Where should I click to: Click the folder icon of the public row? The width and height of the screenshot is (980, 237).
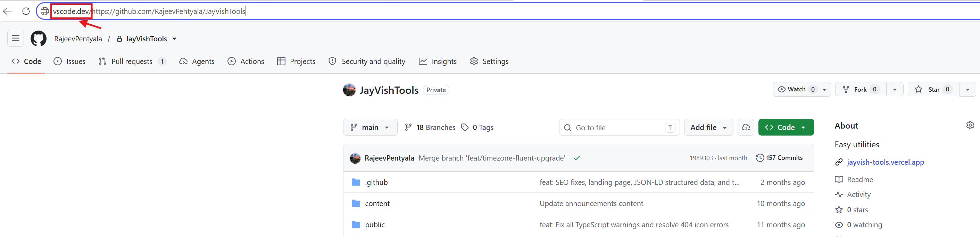click(356, 225)
